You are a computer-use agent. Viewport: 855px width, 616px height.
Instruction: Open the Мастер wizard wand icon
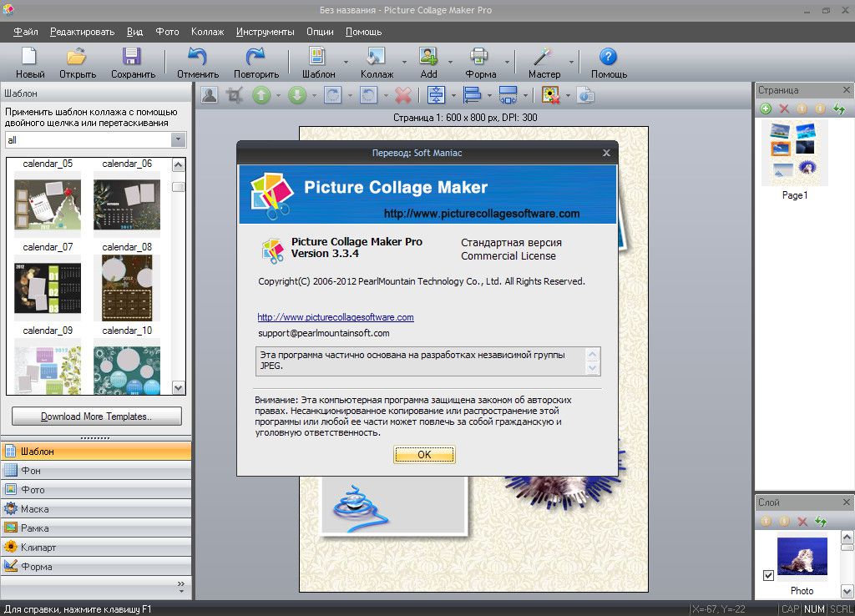point(543,56)
